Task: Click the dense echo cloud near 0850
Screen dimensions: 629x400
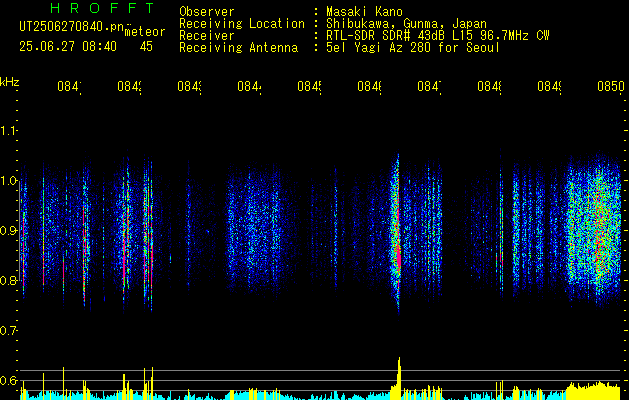Action: click(x=594, y=231)
